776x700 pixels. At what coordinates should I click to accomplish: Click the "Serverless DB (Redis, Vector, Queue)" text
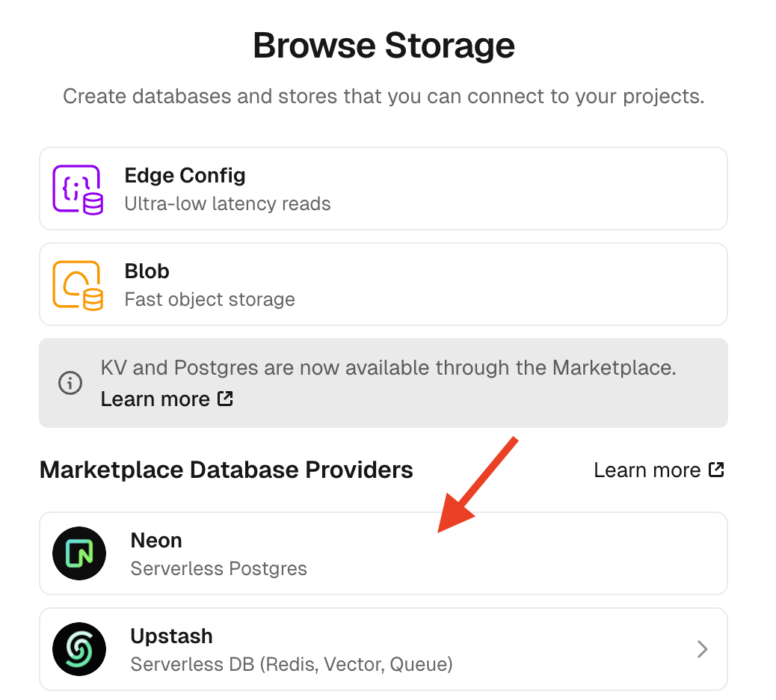292,664
